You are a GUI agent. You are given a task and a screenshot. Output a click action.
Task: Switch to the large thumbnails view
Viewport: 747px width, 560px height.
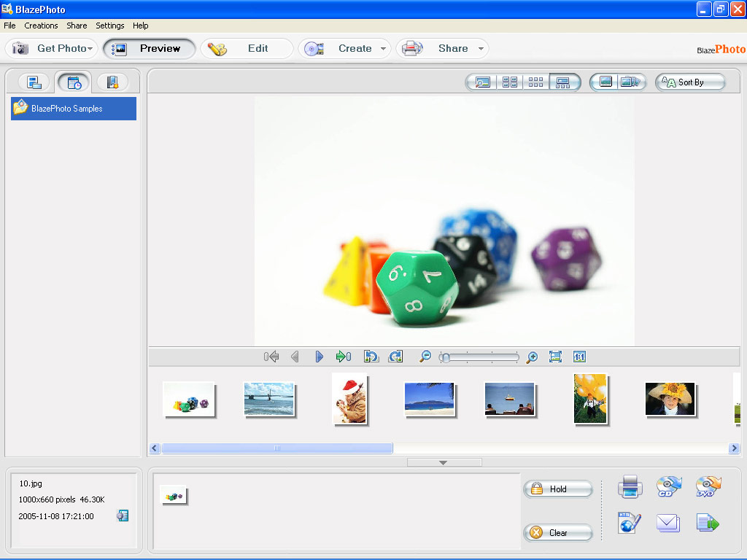tap(510, 82)
